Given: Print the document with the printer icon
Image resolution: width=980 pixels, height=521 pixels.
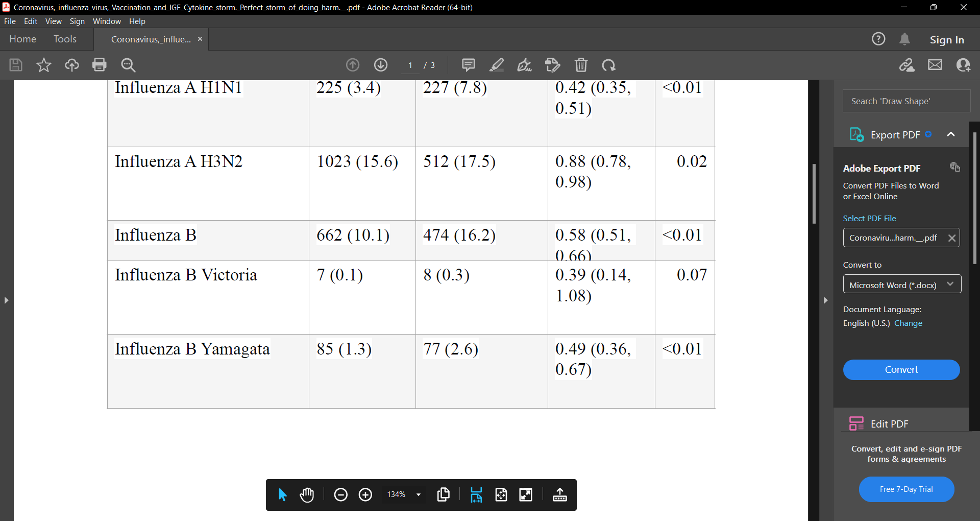Looking at the screenshot, I should [100, 65].
